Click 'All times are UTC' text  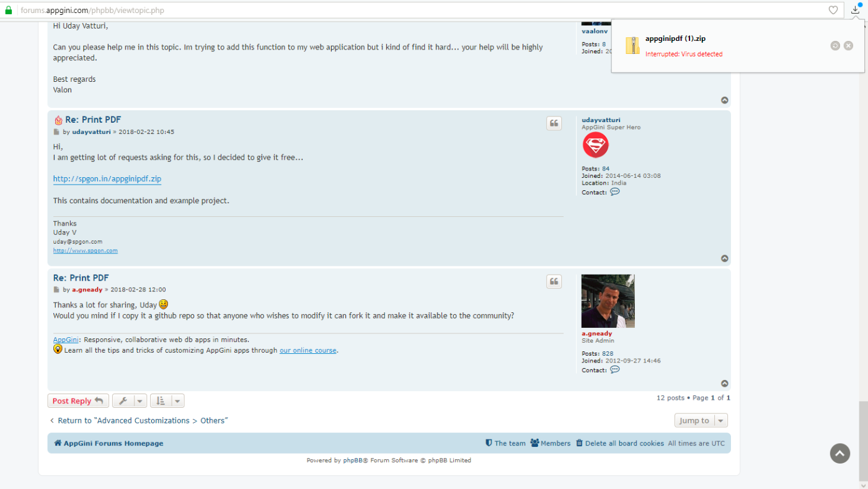coord(696,443)
